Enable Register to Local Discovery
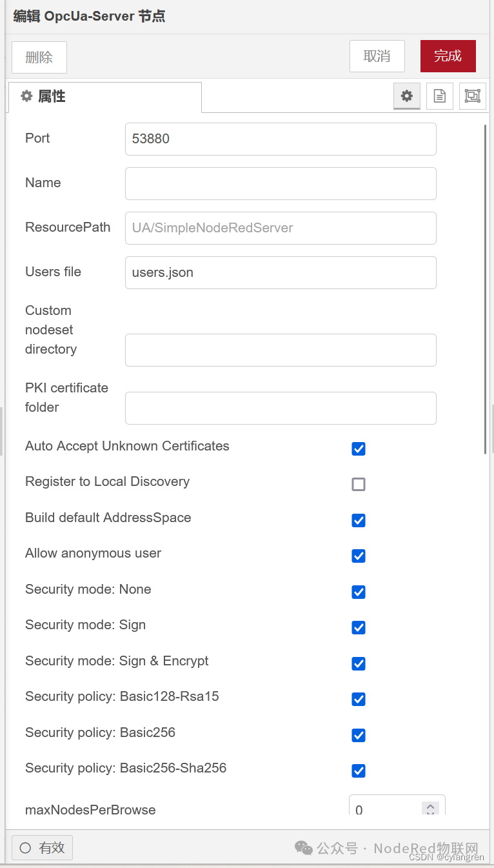Viewport: 494px width, 868px height. [359, 484]
